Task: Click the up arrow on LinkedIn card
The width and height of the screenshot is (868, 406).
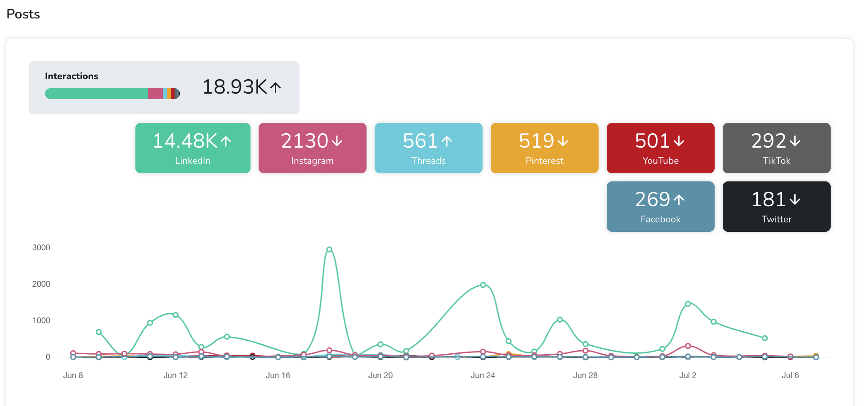Action: (226, 141)
